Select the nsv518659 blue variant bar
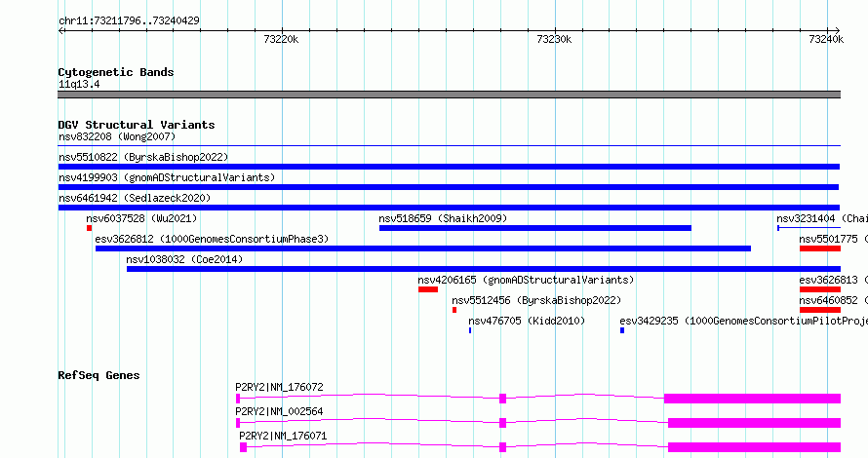Viewport: 868px width, 458px height. [535, 228]
